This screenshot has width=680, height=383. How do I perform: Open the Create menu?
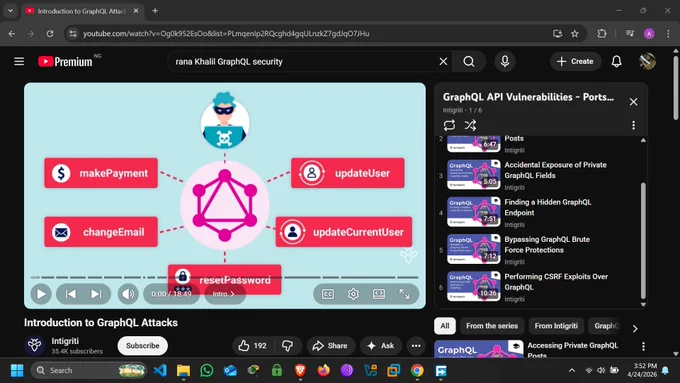click(575, 62)
